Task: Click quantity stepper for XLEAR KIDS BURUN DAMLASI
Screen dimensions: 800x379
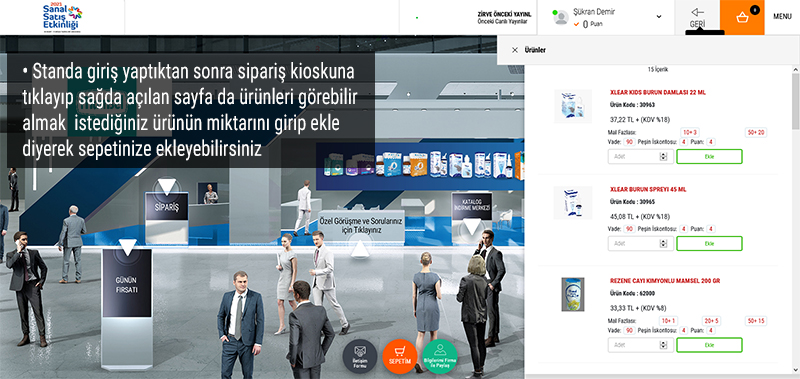Action: click(663, 157)
